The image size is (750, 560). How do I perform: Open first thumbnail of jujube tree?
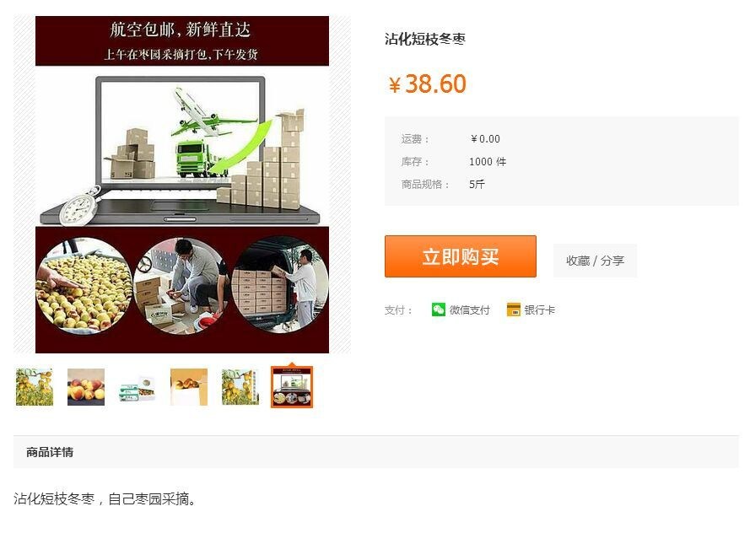[x=35, y=387]
